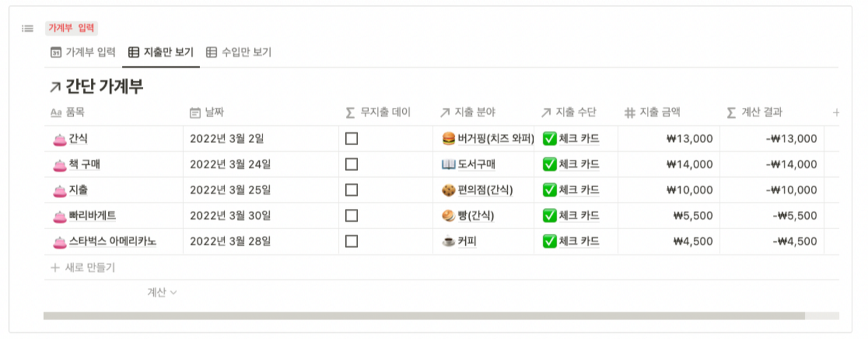Click the plus icon to add a column
This screenshot has height=339, width=868.
[x=835, y=113]
